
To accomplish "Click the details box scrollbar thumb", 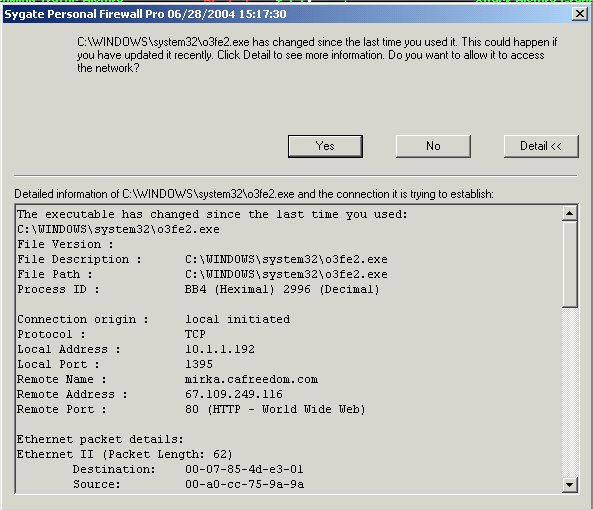I will (x=569, y=264).
